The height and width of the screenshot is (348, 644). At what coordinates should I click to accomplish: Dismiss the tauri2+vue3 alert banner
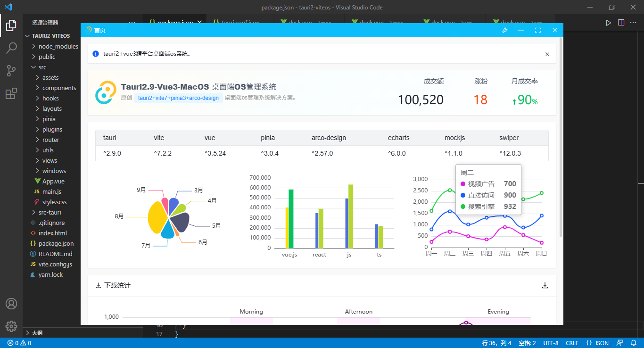pos(547,54)
